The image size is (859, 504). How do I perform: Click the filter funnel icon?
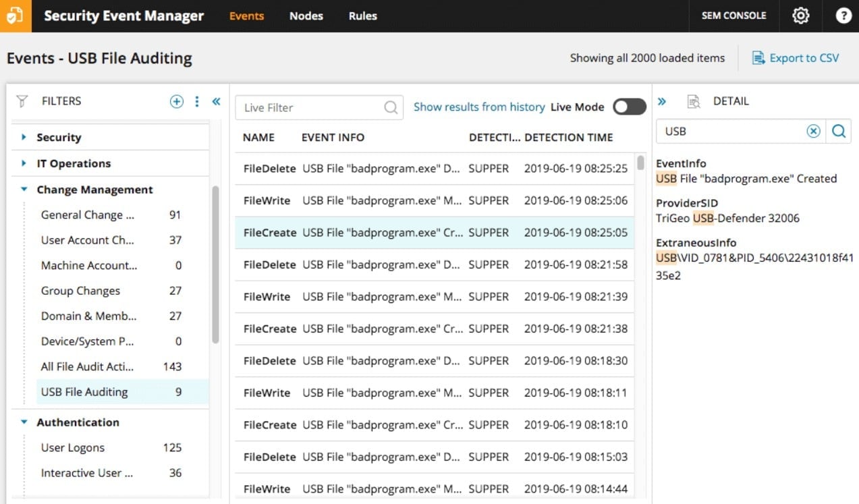point(22,101)
